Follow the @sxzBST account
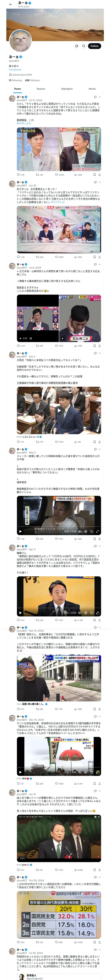The width and height of the screenshot is (110, 980). [95, 46]
